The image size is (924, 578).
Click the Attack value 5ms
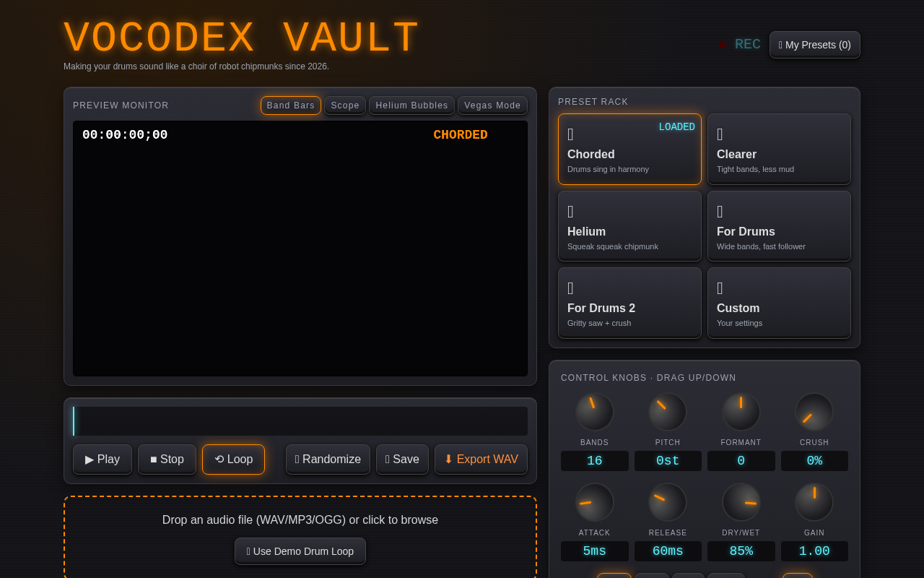click(595, 551)
